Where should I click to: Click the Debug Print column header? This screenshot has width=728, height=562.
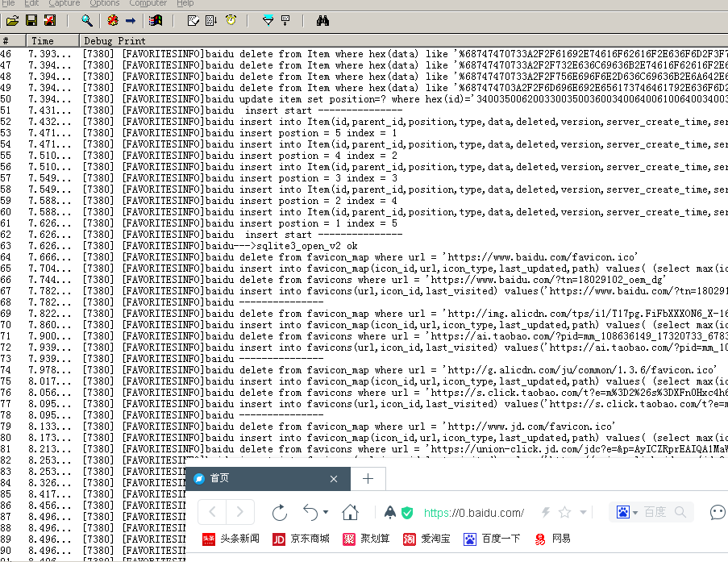click(x=403, y=41)
